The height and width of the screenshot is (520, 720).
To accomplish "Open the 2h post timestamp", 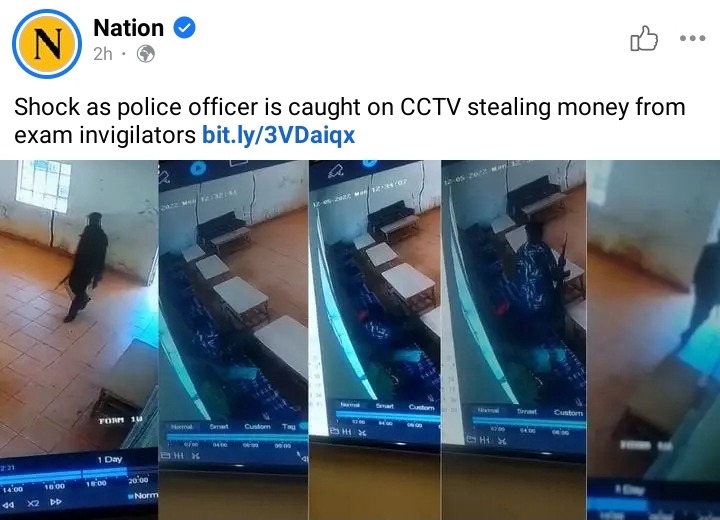I will point(103,54).
